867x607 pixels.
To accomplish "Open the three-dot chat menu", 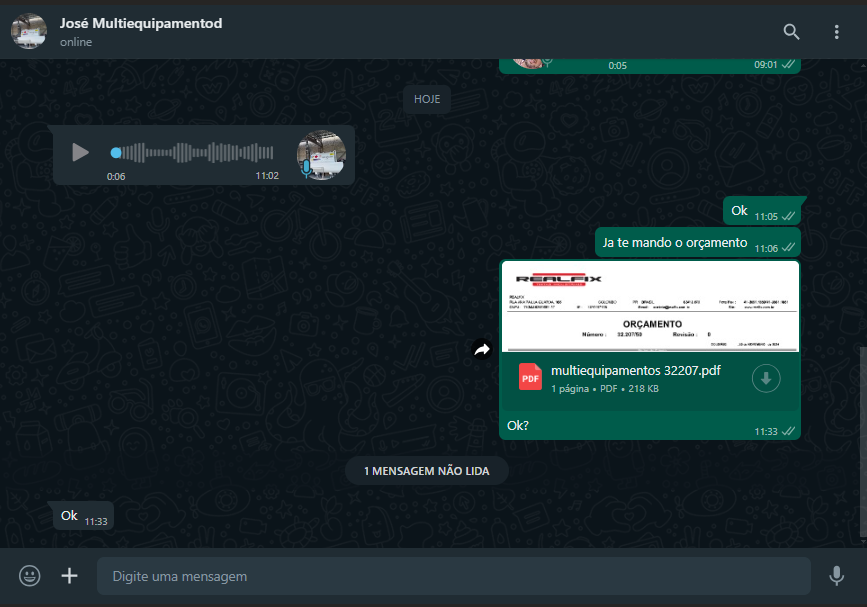I will pyautogui.click(x=837, y=32).
